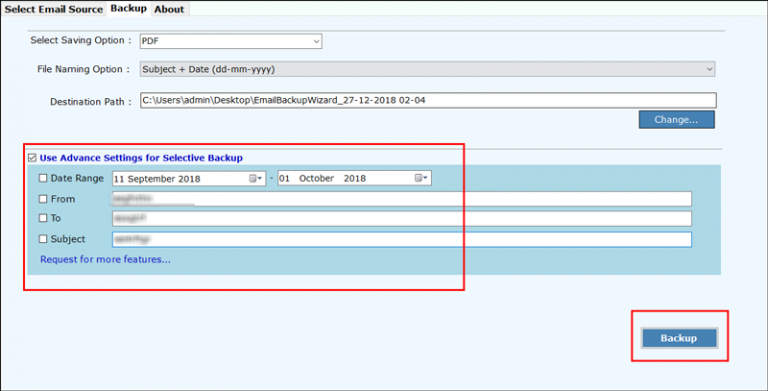768x391 pixels.
Task: Open the Request for more features link
Action: point(105,260)
